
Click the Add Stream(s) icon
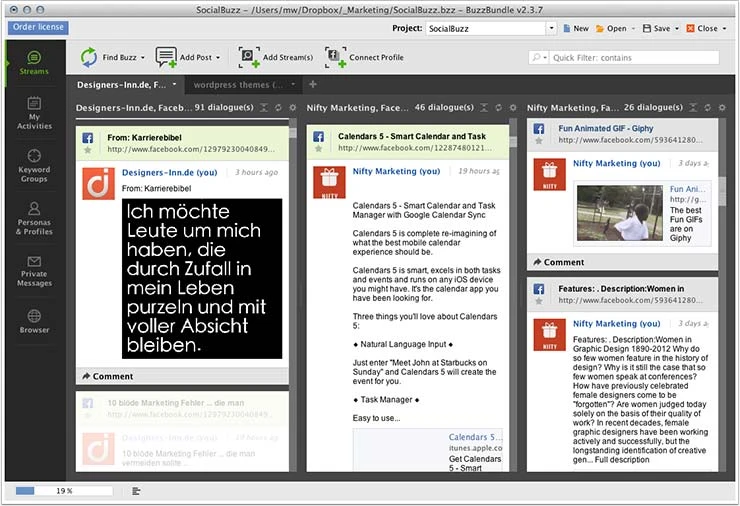249,57
